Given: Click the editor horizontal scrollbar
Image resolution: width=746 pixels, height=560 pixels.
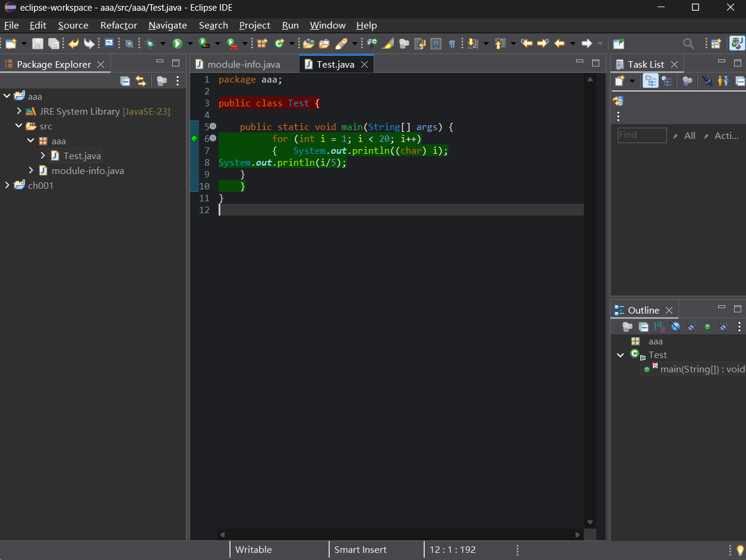Looking at the screenshot, I should pyautogui.click(x=399, y=534).
